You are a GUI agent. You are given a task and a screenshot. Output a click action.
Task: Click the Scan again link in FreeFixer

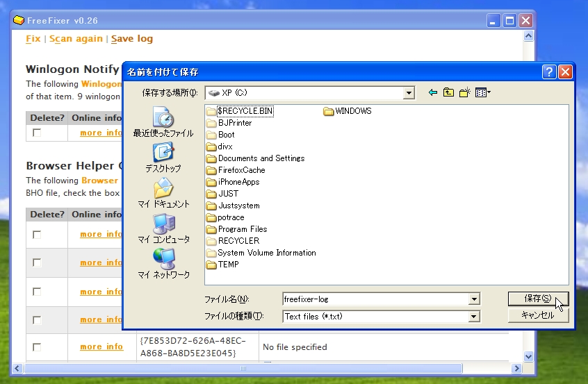(x=76, y=39)
